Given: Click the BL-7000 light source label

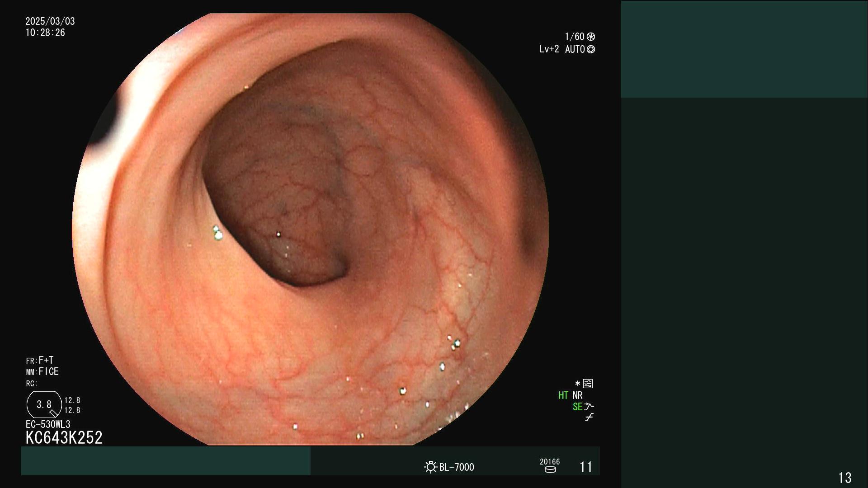Looking at the screenshot, I should pyautogui.click(x=457, y=467).
